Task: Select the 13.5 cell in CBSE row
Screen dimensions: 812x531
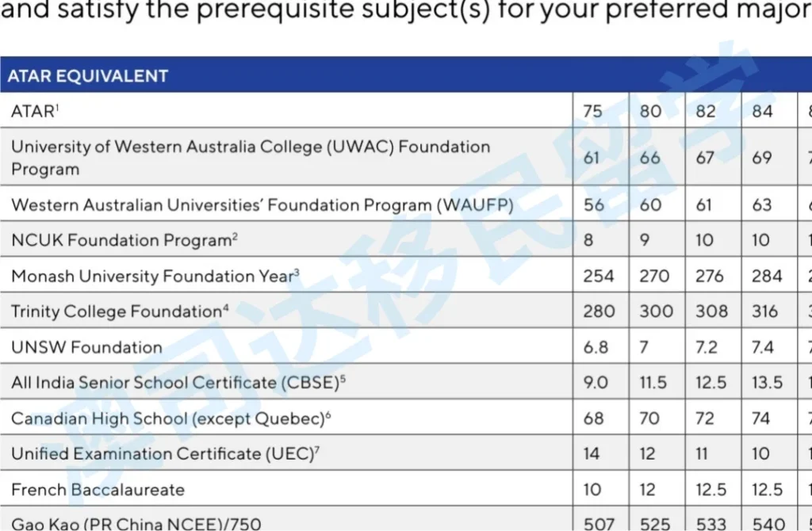Action: tap(767, 383)
